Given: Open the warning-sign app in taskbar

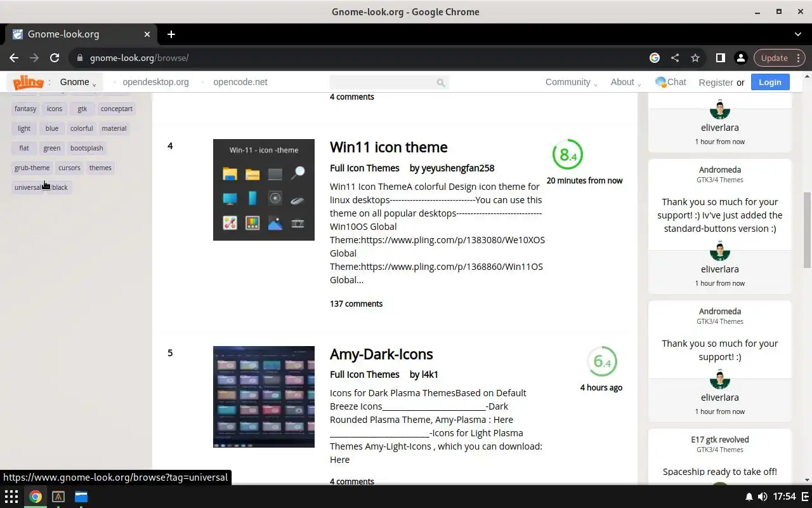Looking at the screenshot, I should coord(58,497).
